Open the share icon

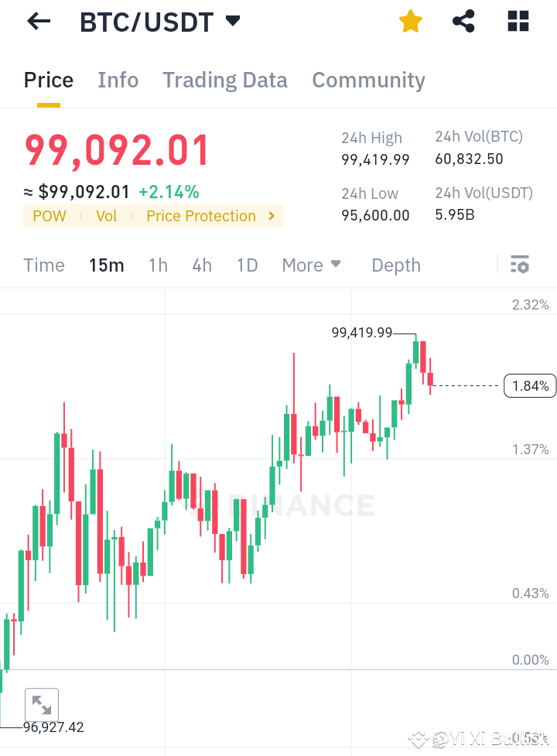pos(463,21)
